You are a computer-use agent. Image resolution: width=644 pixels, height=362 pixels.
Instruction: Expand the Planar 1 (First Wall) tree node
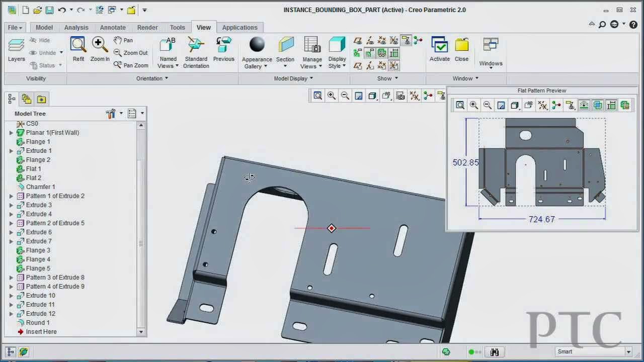[11, 132]
